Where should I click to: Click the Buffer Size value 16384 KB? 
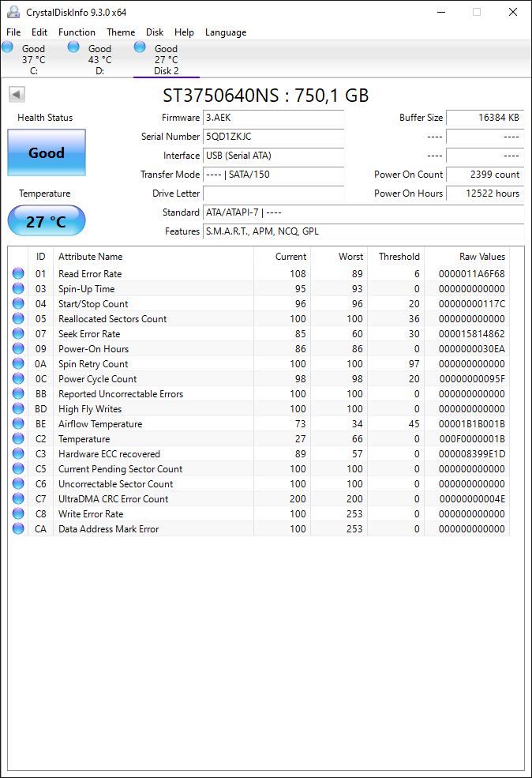click(485, 118)
